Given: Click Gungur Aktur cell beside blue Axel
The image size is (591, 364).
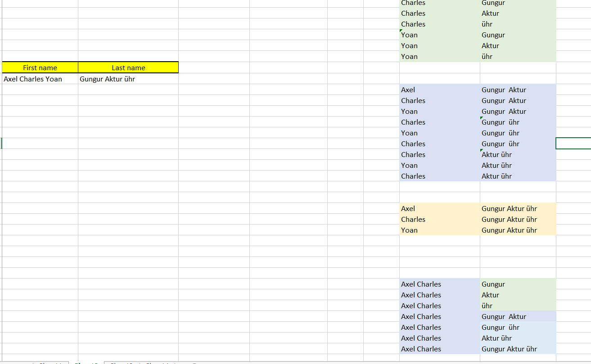Looking at the screenshot, I should pos(518,90).
